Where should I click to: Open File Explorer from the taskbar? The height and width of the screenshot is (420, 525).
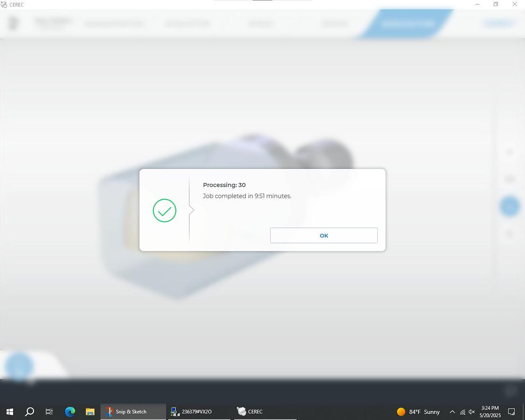click(90, 412)
